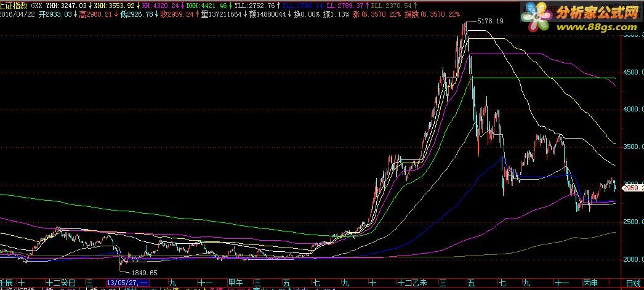The height and width of the screenshot is (290, 644).
Task: Click the 2000 price axis label
Action: [633, 260]
